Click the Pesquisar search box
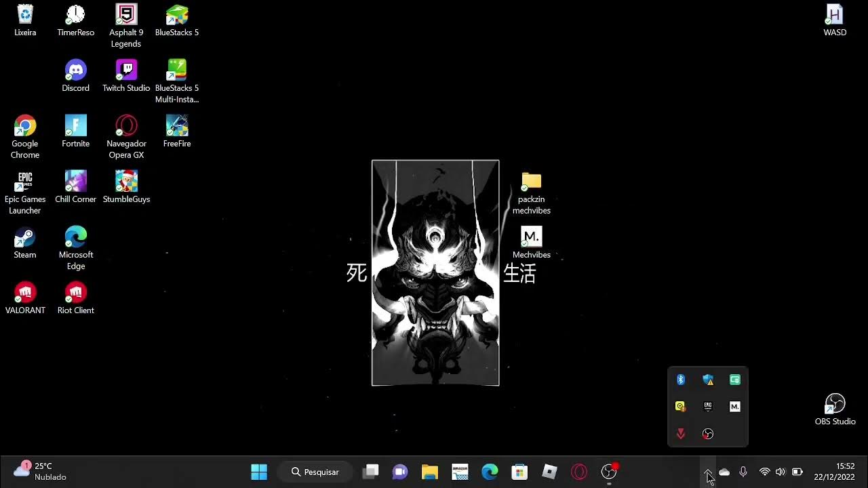 [315, 472]
